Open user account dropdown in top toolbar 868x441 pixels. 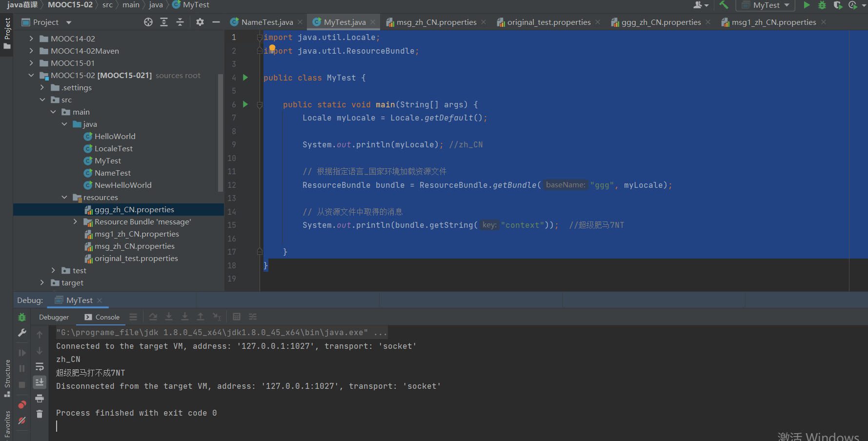[x=701, y=5]
